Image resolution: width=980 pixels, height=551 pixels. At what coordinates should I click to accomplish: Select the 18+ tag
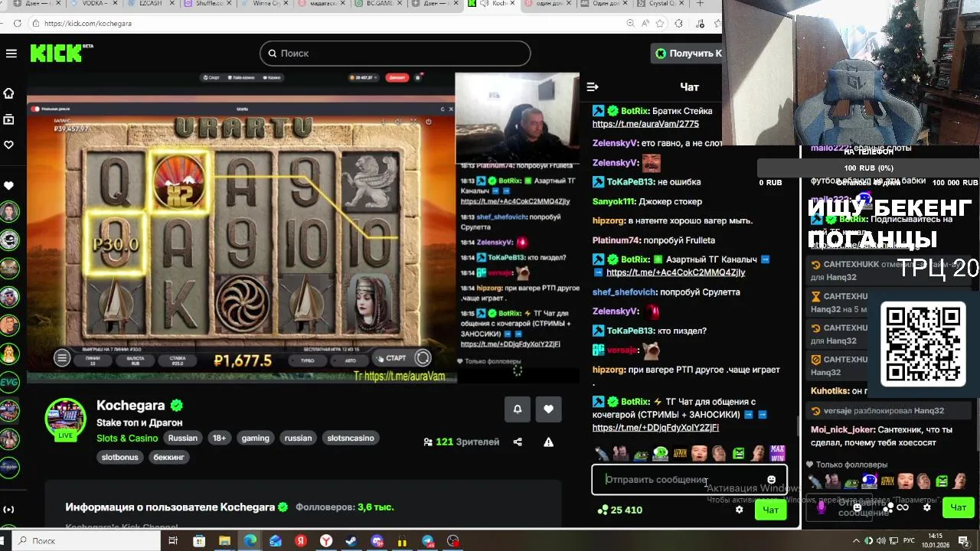click(220, 439)
